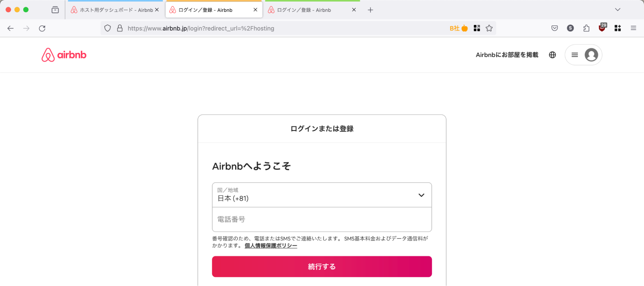The width and height of the screenshot is (644, 286).
Task: Open the Firefox extensions puzzle icon
Action: pyautogui.click(x=586, y=28)
